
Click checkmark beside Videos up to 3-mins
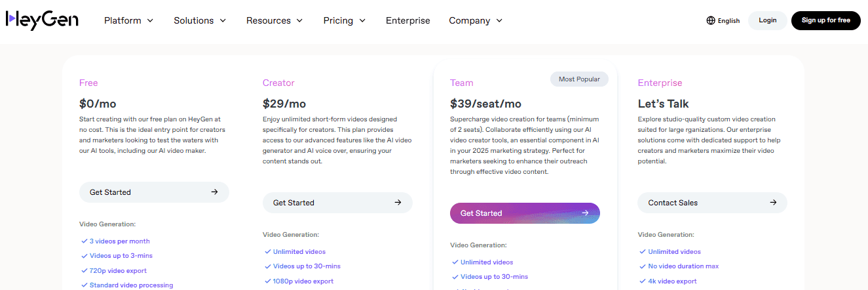pyautogui.click(x=84, y=256)
